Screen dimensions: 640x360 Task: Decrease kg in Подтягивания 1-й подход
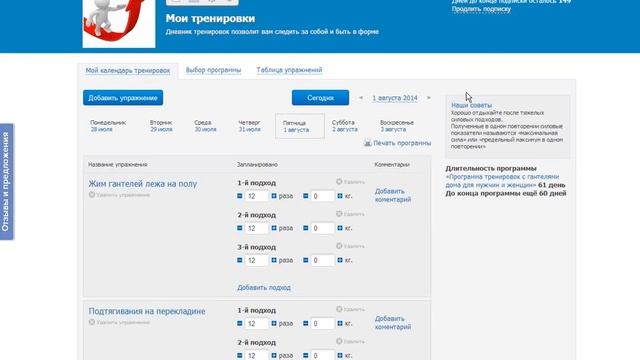[x=305, y=323]
